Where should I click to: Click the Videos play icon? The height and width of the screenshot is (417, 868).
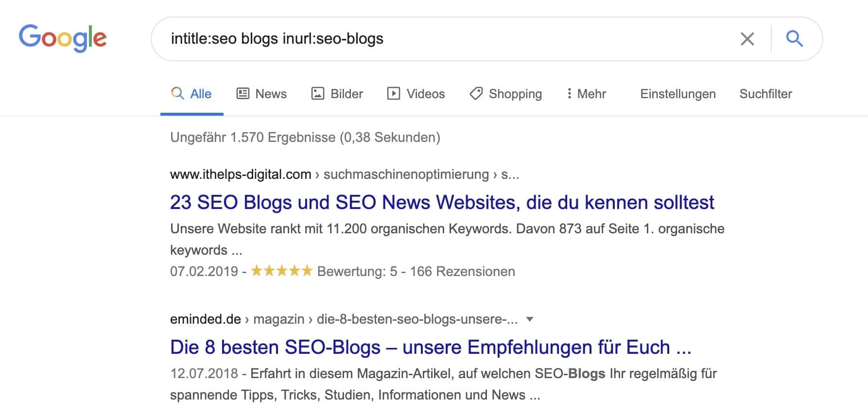pyautogui.click(x=393, y=93)
